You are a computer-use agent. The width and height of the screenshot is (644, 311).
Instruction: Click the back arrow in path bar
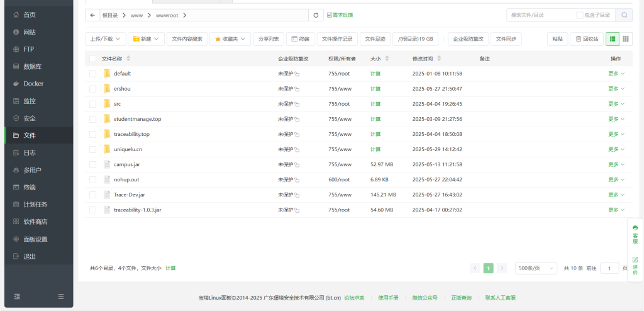(93, 15)
